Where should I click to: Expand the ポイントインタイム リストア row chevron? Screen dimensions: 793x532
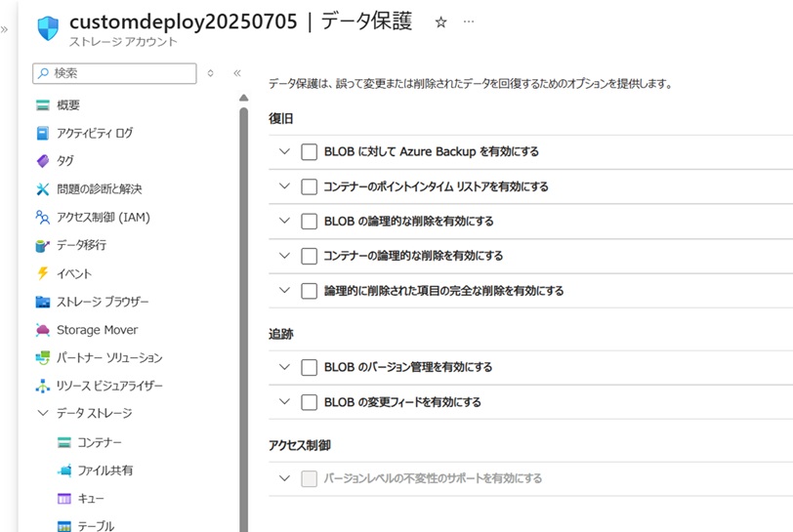285,186
